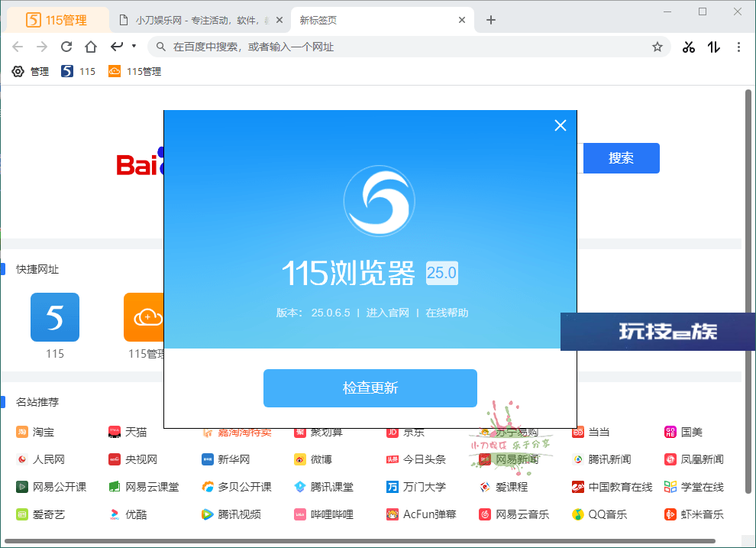Open the three-dot browser menu
Screen dimensions: 756x548
(738, 47)
